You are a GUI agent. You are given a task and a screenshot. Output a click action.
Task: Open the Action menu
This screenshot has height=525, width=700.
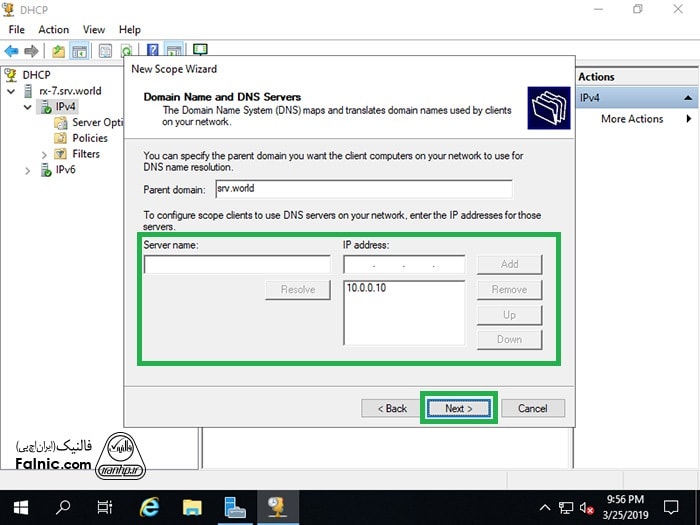tap(53, 30)
